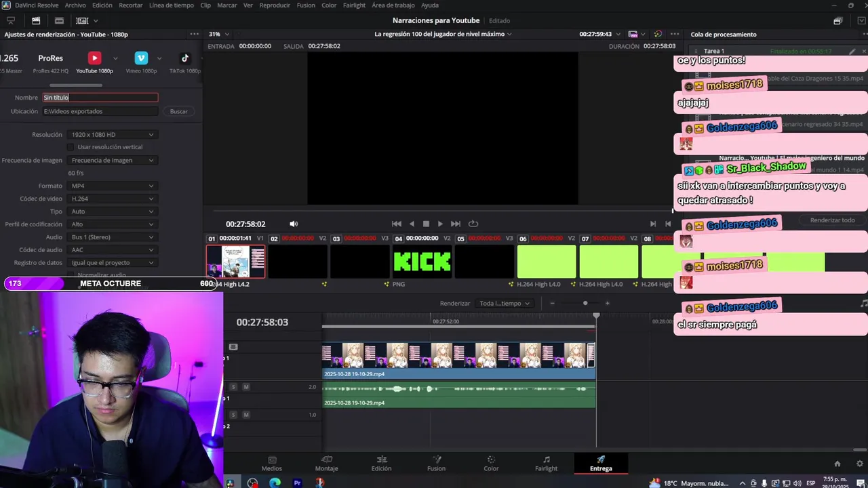Open timeline name dropdown La regresión 100
This screenshot has height=488, width=868.
pos(443,34)
